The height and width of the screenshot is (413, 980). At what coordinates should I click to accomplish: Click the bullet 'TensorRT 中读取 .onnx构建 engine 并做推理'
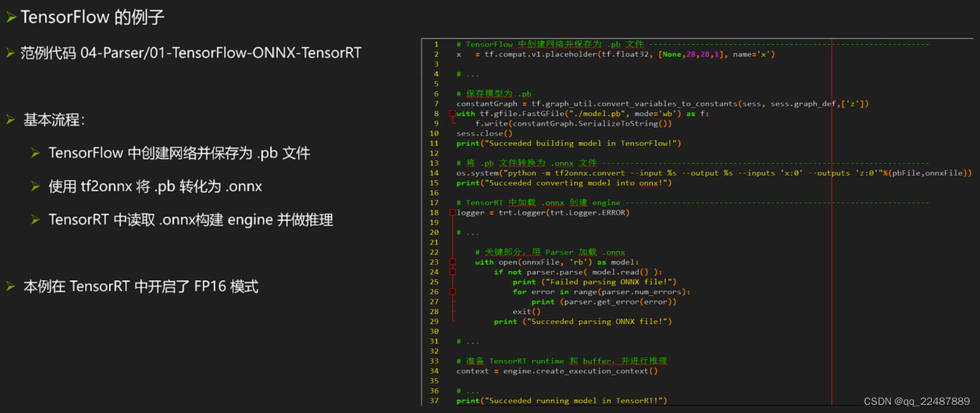coord(191,220)
